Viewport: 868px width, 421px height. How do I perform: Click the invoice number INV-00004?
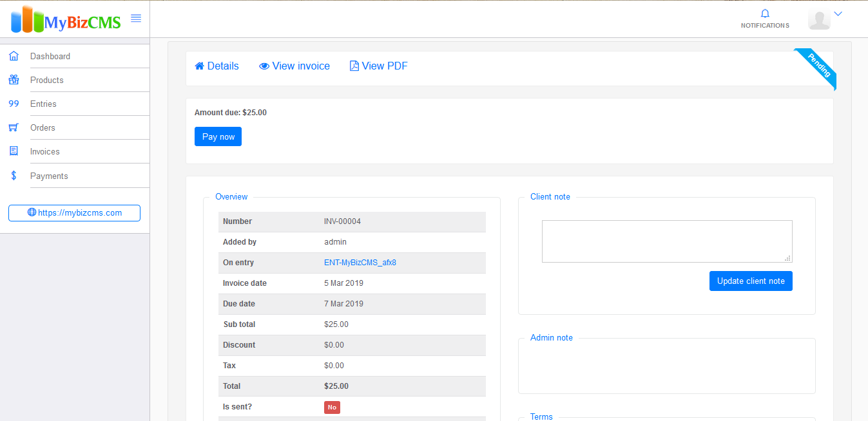(x=342, y=221)
